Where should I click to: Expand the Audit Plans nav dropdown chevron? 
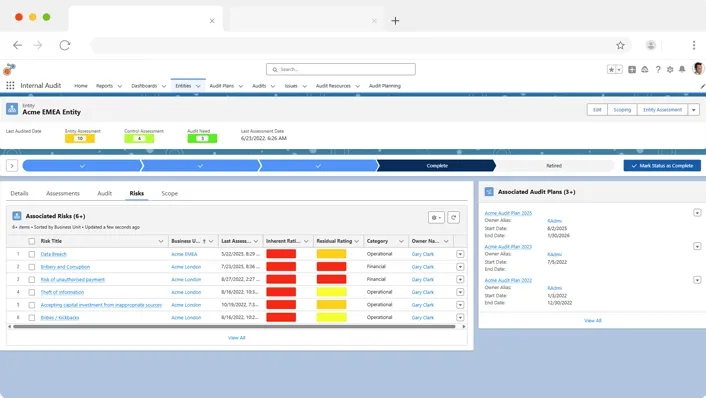(240, 86)
